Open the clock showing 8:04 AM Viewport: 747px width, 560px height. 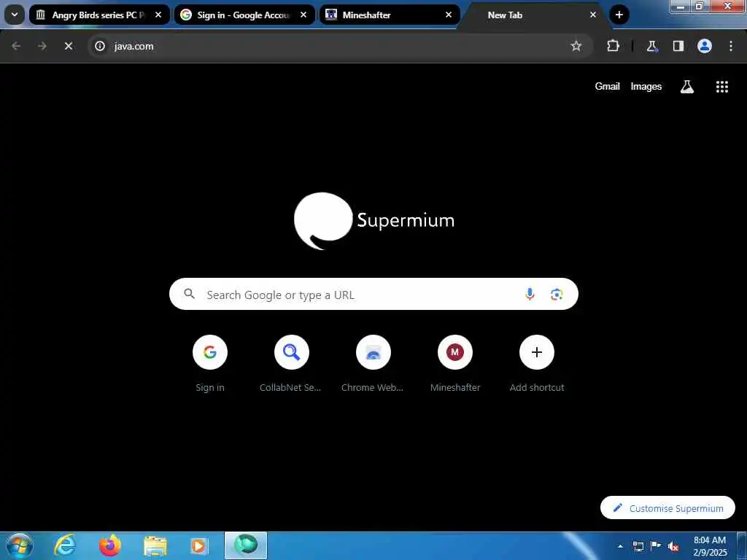710,546
